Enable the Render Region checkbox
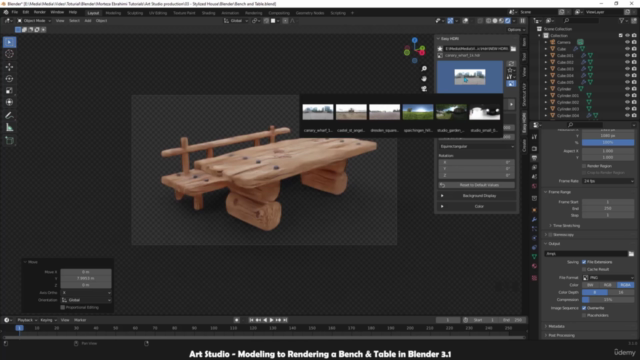The image size is (640, 360). click(584, 166)
